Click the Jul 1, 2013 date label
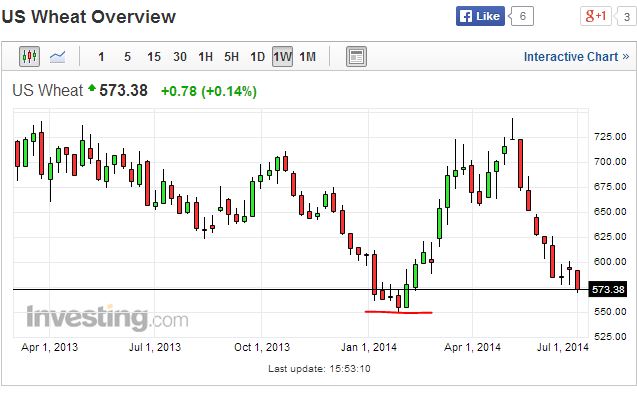Image resolution: width=637 pixels, height=402 pixels. pyautogui.click(x=155, y=348)
